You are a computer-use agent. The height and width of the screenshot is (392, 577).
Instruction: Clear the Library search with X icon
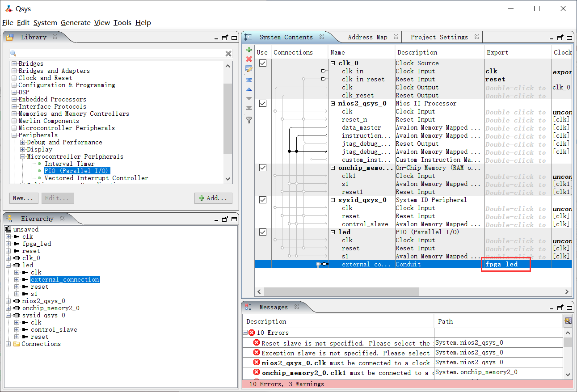228,54
